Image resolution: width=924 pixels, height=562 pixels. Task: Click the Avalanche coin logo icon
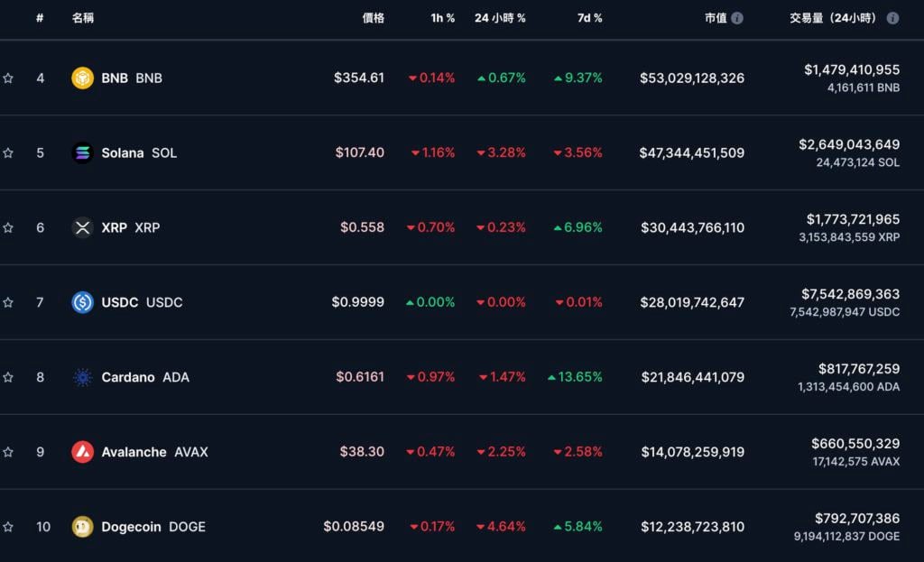point(82,452)
